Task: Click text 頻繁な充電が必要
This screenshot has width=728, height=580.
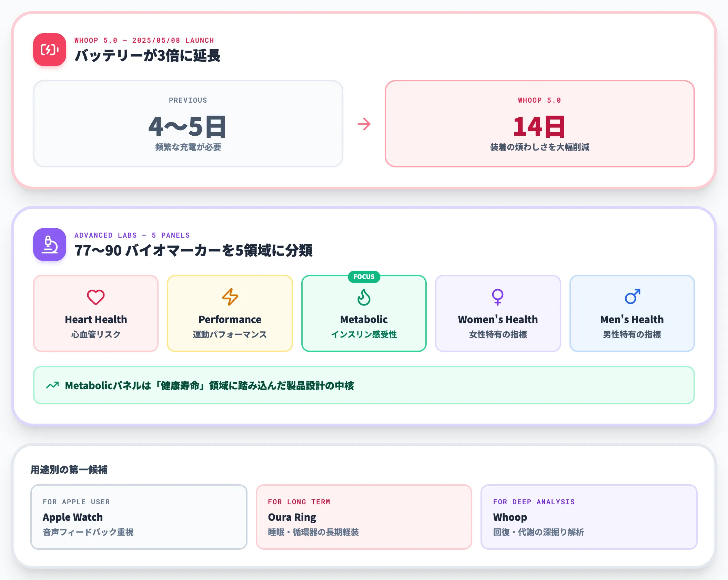Action: (x=188, y=147)
